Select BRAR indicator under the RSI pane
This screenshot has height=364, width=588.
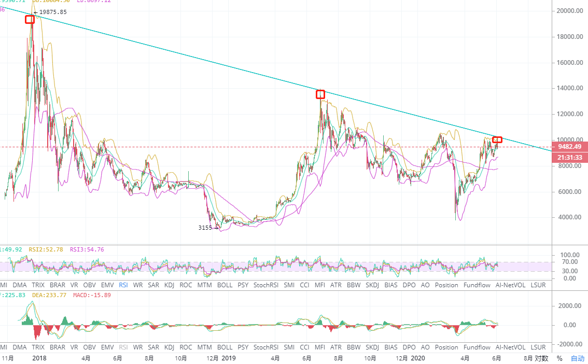pos(58,285)
